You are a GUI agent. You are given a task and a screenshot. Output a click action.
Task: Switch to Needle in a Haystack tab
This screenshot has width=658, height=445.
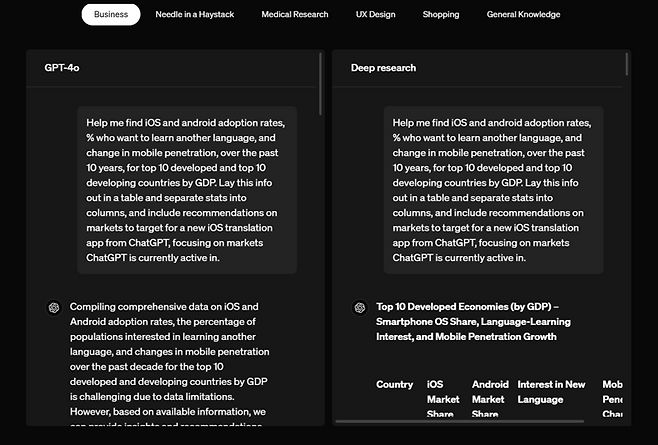coord(195,15)
